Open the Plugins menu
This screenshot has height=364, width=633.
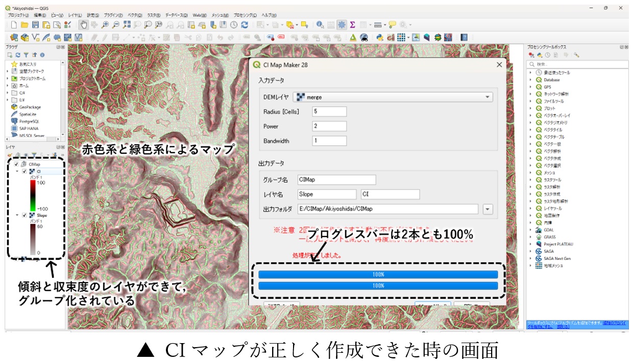pos(113,15)
